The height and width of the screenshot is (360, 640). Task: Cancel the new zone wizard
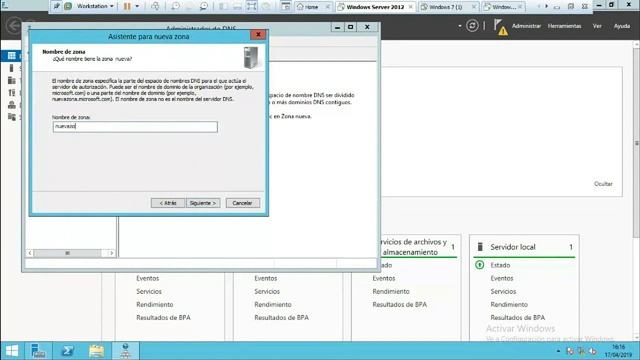[242, 203]
